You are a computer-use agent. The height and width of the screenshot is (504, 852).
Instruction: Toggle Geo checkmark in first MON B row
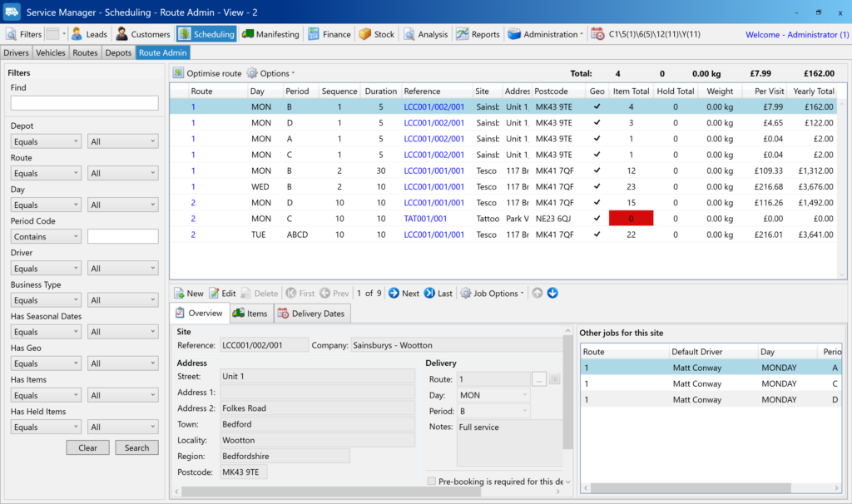point(597,106)
